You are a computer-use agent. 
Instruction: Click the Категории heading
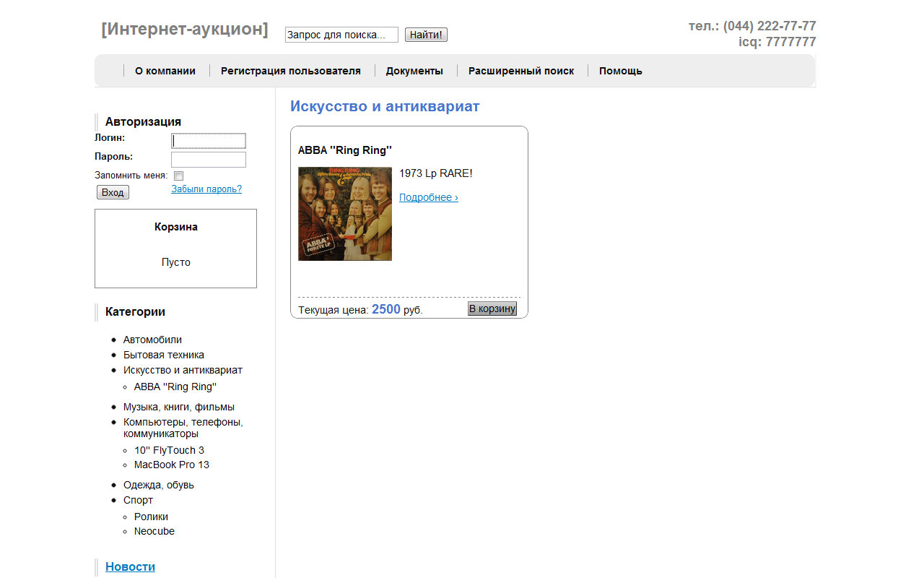click(x=135, y=311)
